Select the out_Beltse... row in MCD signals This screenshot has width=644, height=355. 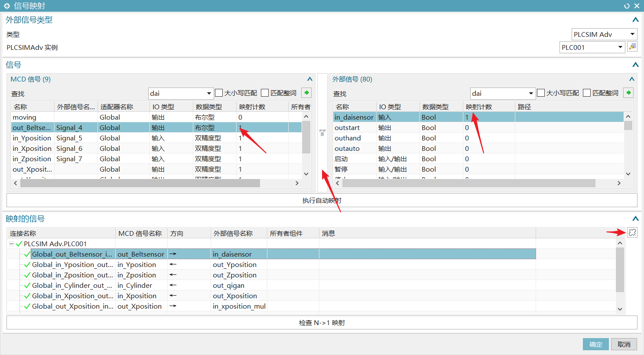(x=156, y=127)
